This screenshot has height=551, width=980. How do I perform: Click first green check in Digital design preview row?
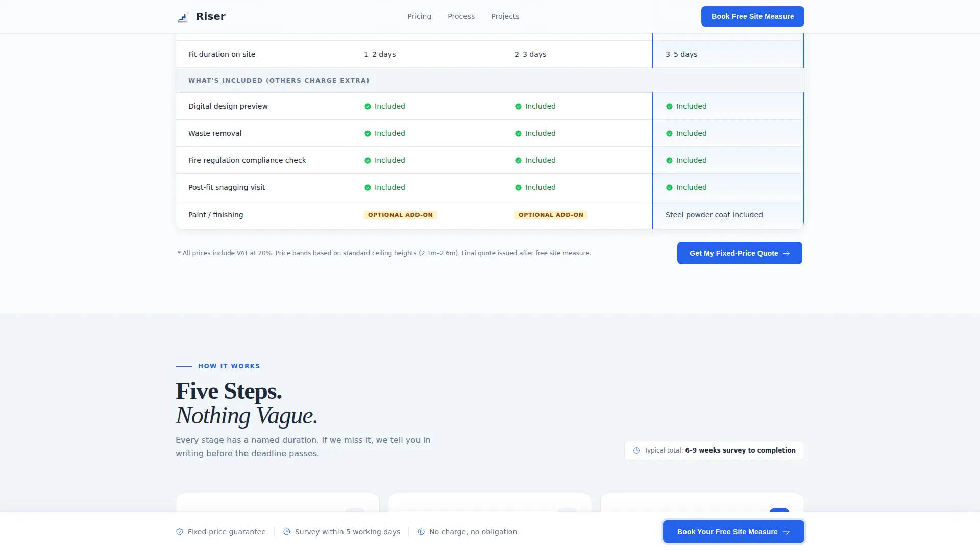(x=367, y=107)
